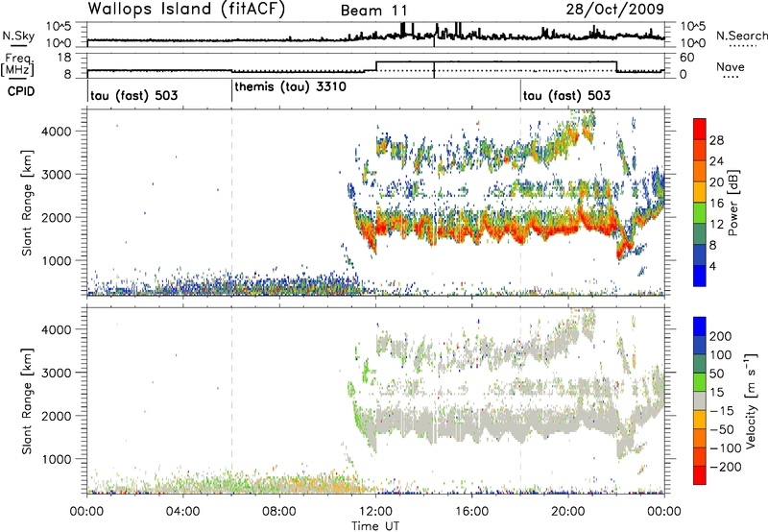
Task: Click the 'Time UT' axis title
Action: (375, 526)
